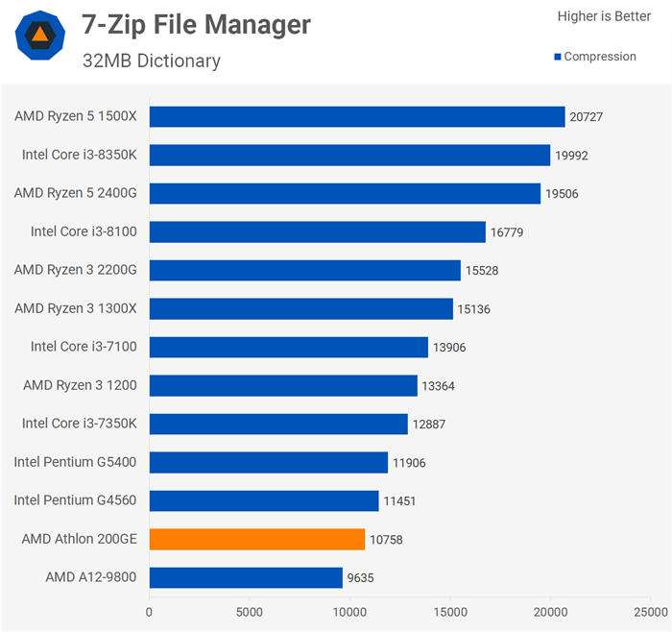Screen dimensions: 672x632
Task: Click the Intel Core i3-7100 bar
Action: point(288,347)
